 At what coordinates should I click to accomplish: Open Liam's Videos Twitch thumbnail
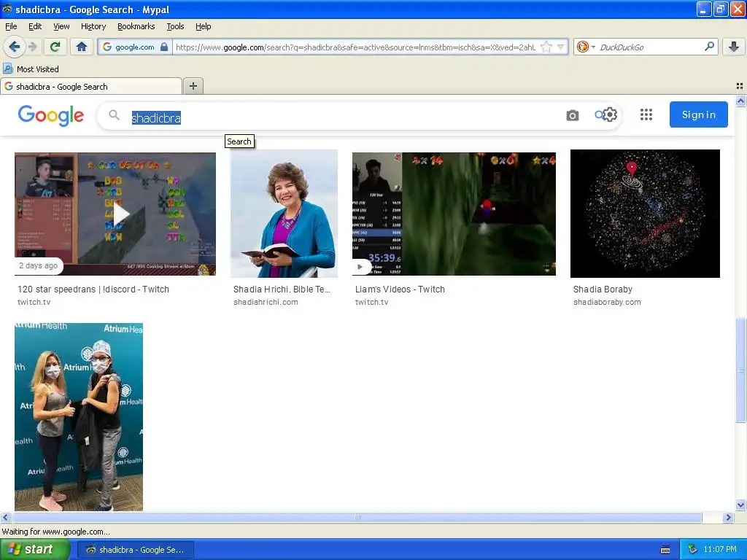point(454,214)
